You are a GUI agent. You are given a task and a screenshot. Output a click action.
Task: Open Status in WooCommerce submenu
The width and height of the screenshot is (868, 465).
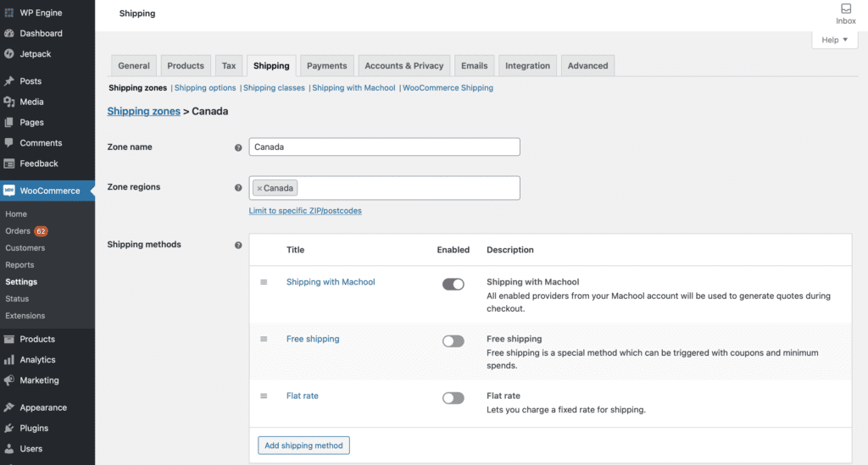pos(17,299)
